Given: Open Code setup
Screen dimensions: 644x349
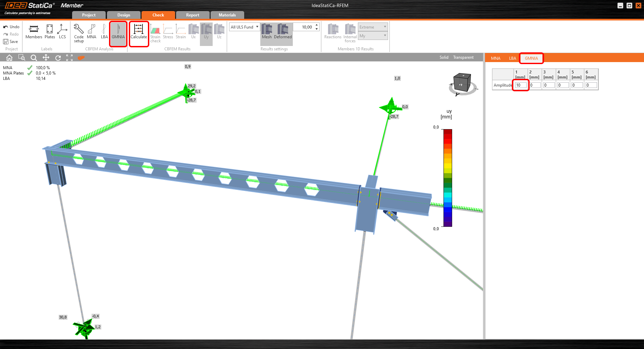Looking at the screenshot, I should pos(79,34).
